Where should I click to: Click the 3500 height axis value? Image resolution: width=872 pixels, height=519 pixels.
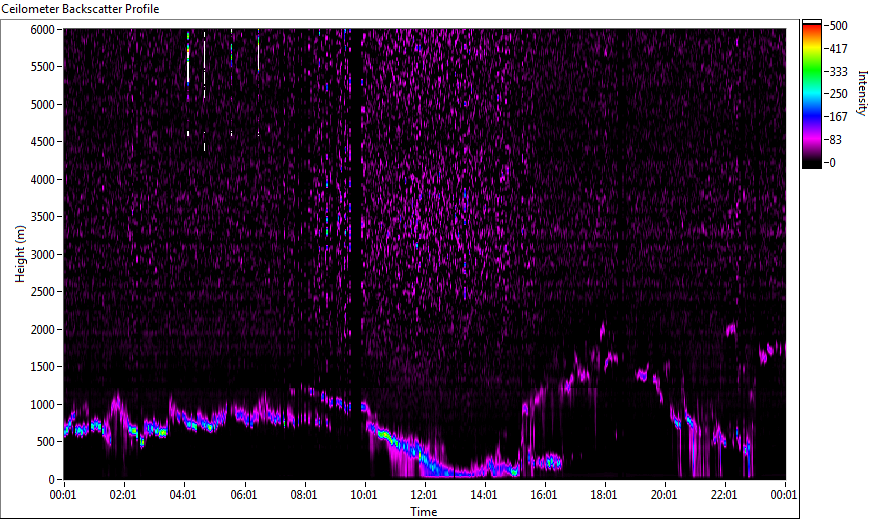pos(43,217)
